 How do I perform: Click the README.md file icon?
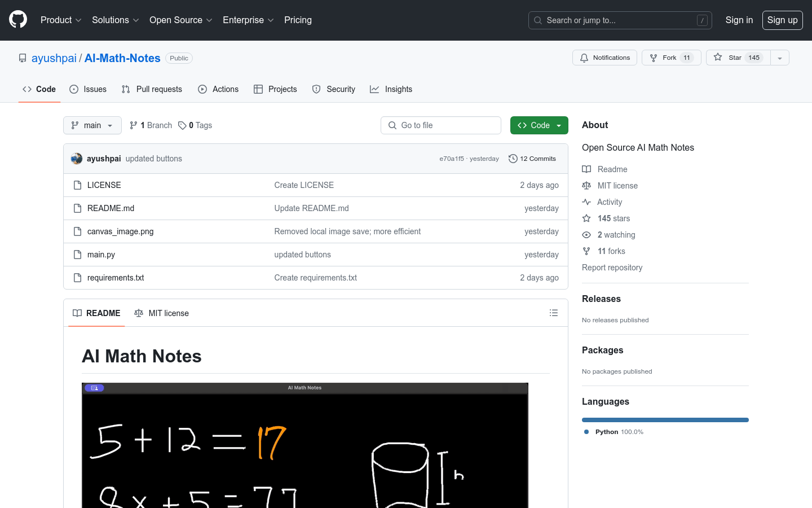click(78, 208)
